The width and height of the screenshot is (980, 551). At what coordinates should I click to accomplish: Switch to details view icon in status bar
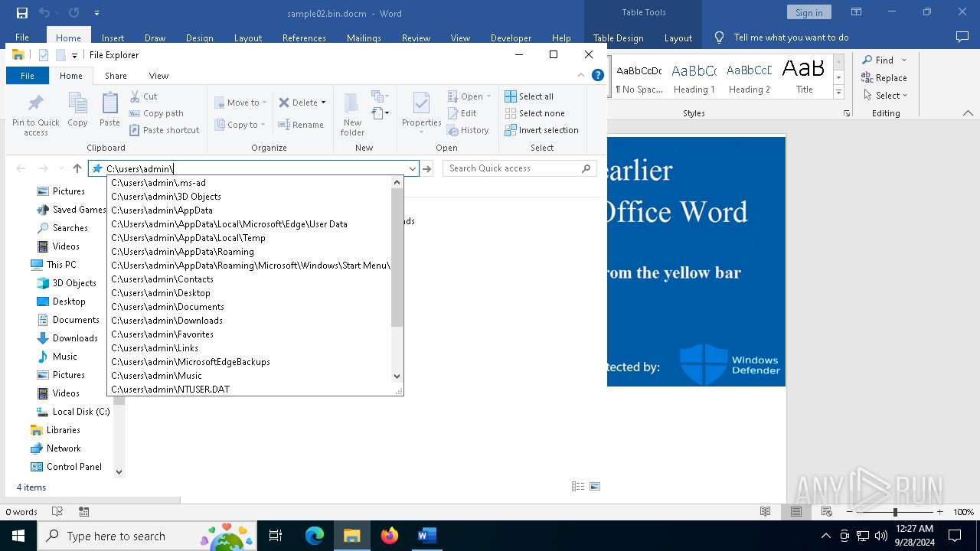tap(578, 487)
